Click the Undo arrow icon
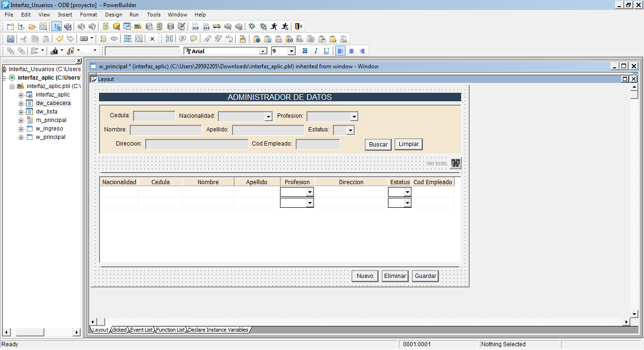 (x=59, y=39)
